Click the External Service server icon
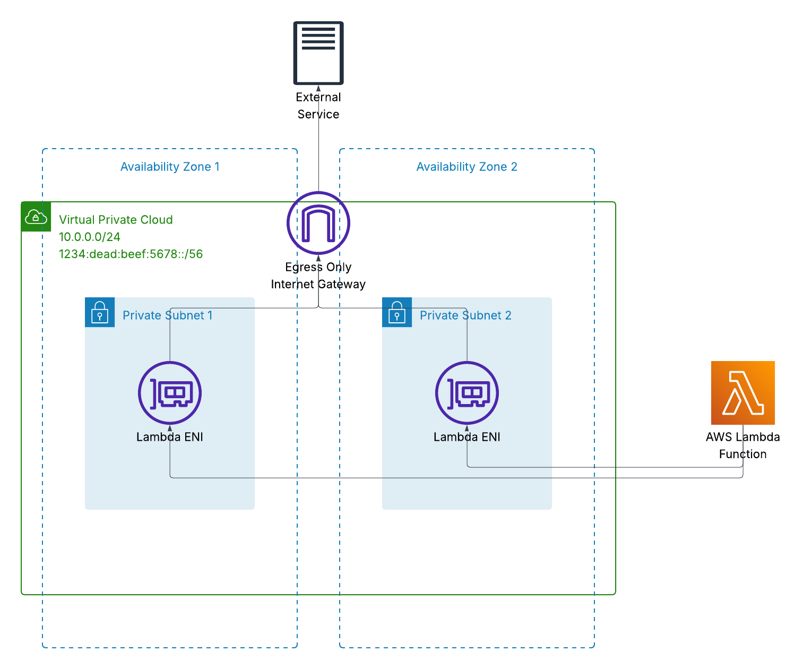Screen dimensions: 812x669 pyautogui.click(x=318, y=53)
